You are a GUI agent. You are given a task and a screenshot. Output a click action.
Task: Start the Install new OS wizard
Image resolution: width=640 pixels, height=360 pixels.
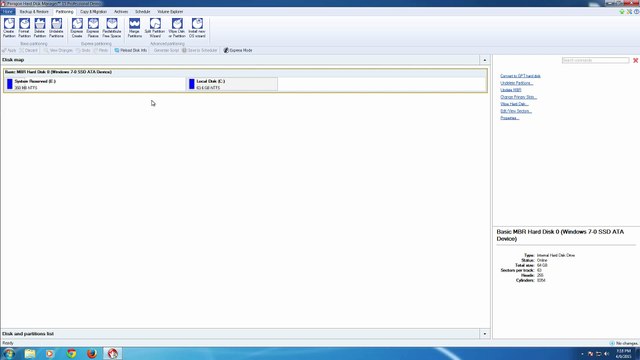pyautogui.click(x=197, y=28)
